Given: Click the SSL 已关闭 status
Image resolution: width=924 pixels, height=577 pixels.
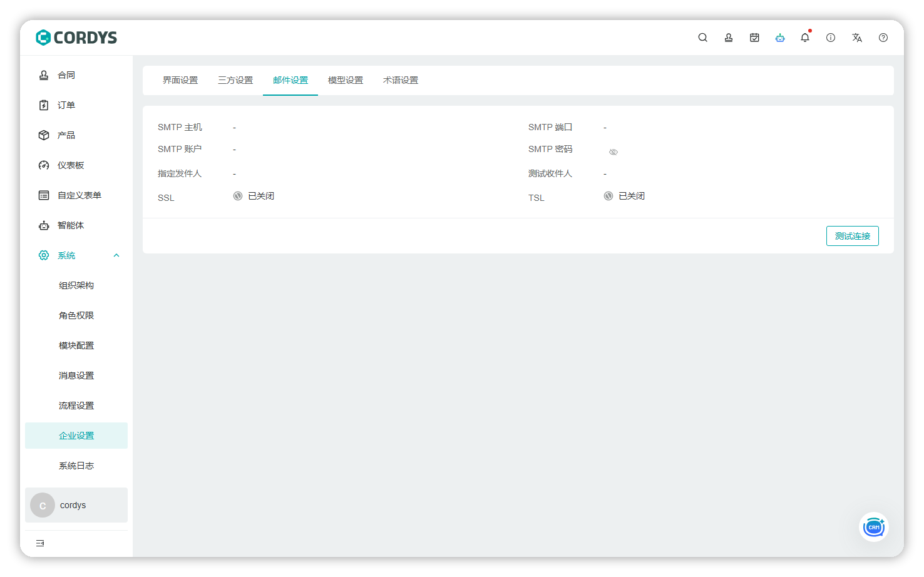Looking at the screenshot, I should [254, 196].
